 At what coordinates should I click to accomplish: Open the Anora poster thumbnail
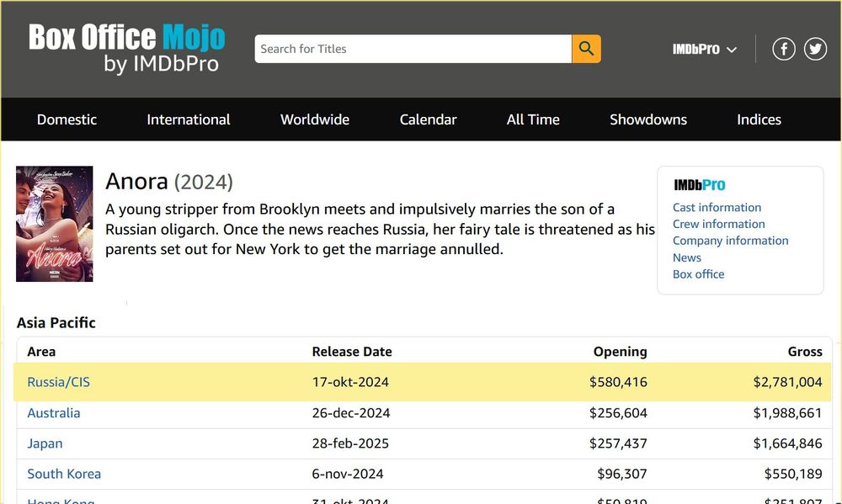coord(54,224)
